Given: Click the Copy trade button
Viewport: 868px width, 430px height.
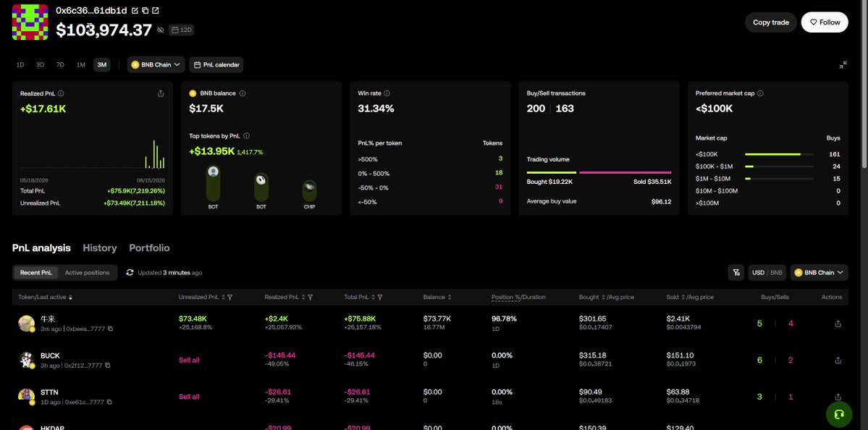Looking at the screenshot, I should 771,22.
